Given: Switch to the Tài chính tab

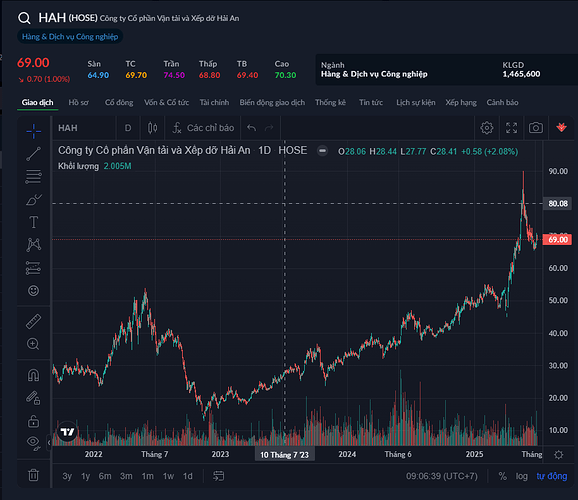Looking at the screenshot, I should pyautogui.click(x=214, y=103).
